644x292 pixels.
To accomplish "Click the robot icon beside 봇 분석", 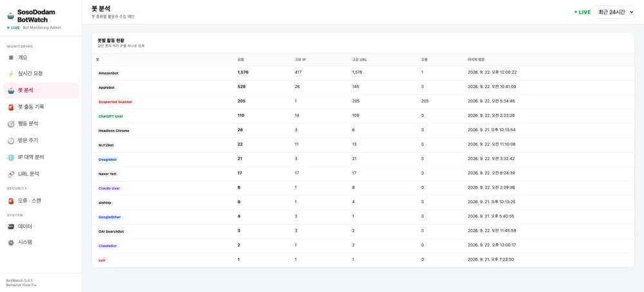I will 11,91.
